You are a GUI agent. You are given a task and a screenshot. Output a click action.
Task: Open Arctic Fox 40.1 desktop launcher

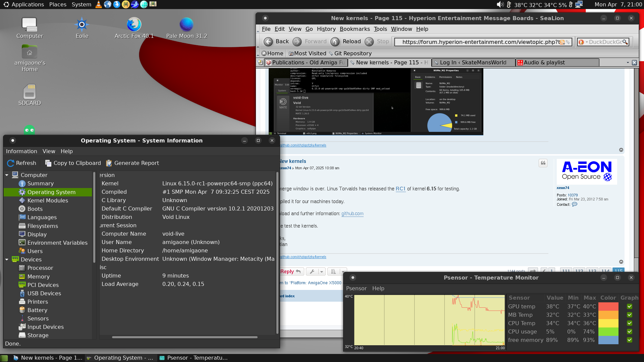[x=134, y=28]
